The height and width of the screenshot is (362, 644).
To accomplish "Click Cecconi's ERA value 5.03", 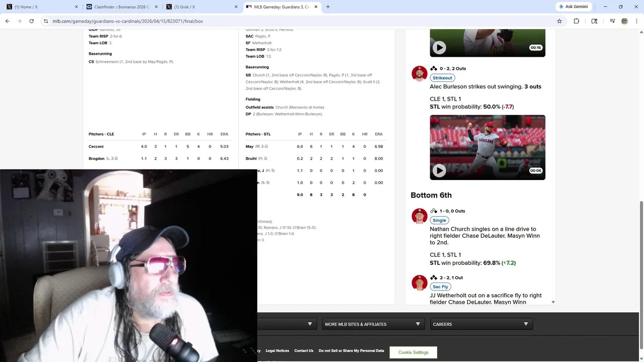I will pyautogui.click(x=224, y=146).
